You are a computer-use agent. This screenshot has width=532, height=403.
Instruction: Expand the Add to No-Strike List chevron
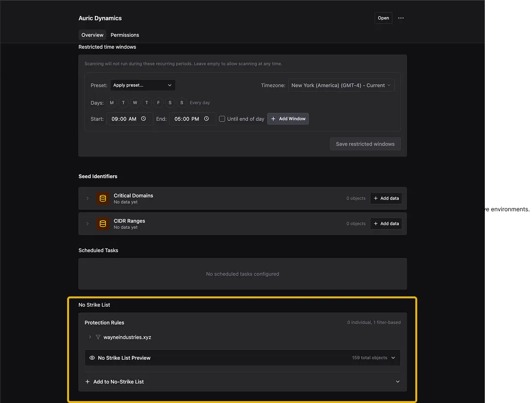pyautogui.click(x=398, y=382)
